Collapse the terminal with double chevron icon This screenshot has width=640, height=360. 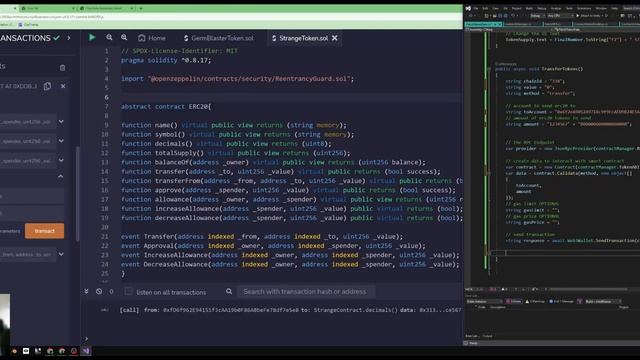tap(86, 291)
